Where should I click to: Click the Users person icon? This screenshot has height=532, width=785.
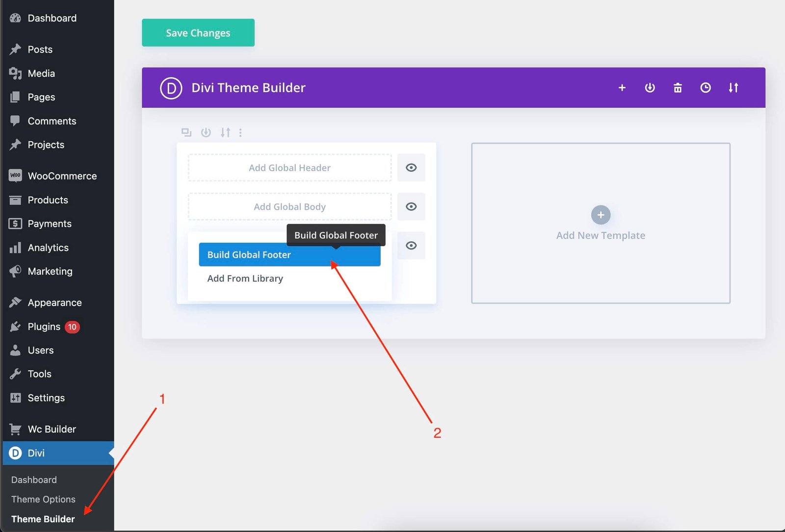tap(15, 350)
